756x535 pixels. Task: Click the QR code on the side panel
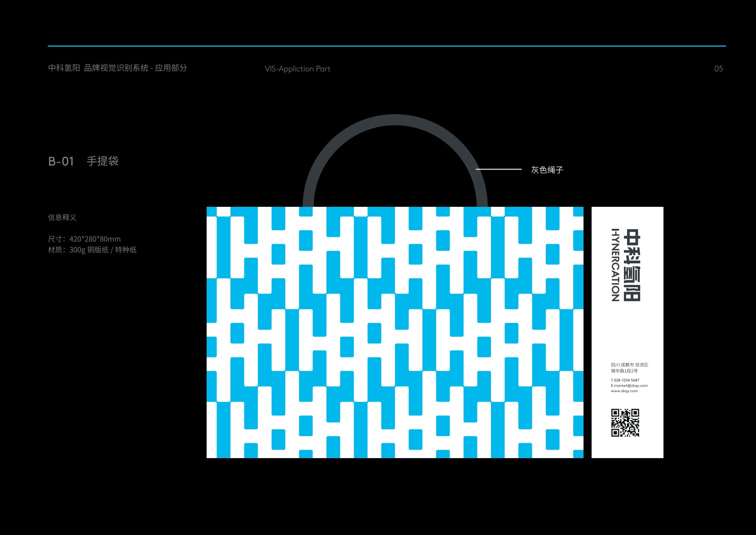[625, 423]
